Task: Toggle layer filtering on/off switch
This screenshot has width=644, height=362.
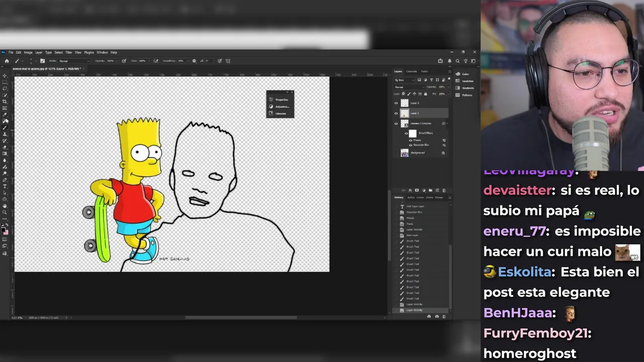Action: tap(449, 79)
